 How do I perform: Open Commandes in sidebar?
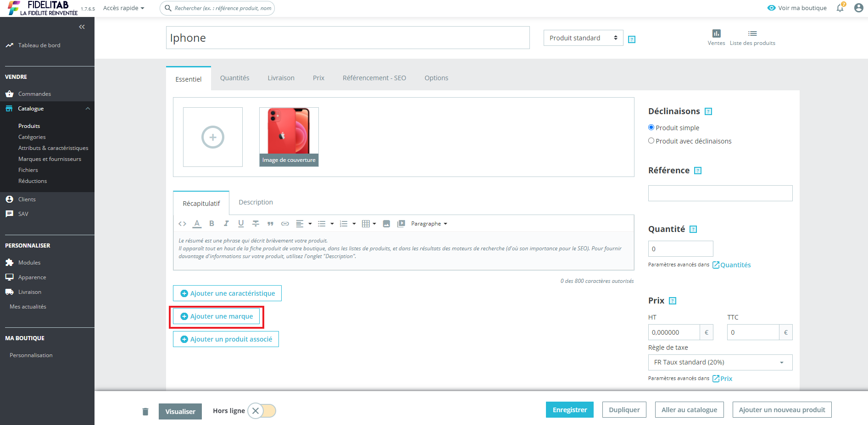34,94
